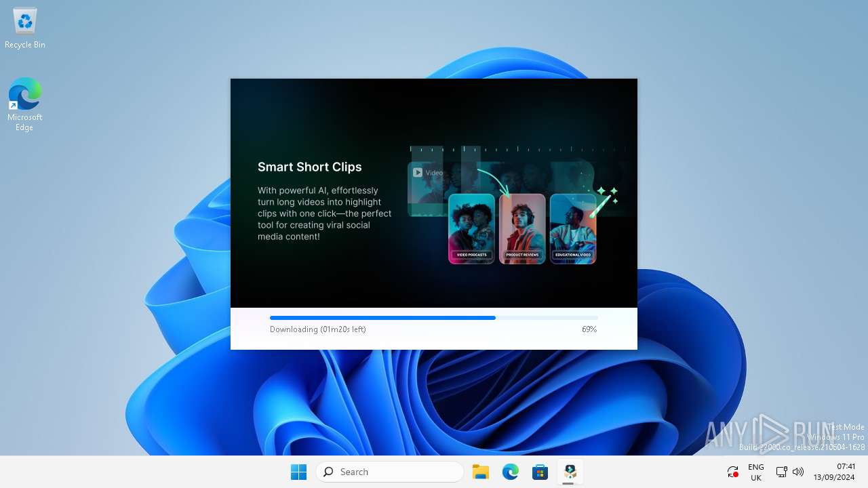Open the clock and date flyout
The width and height of the screenshot is (868, 488).
pos(835,472)
